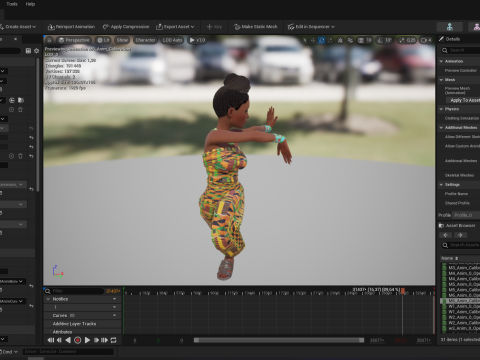Jump to animation start

[51, 340]
